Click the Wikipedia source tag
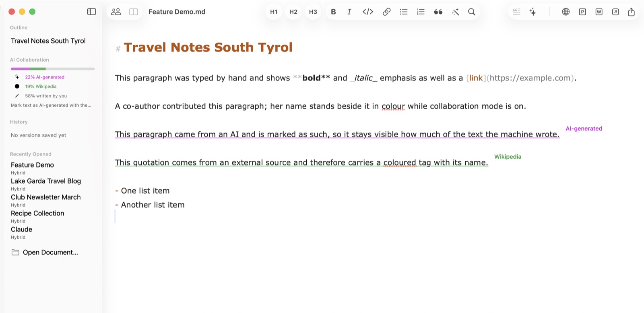Image resolution: width=644 pixels, height=313 pixels. click(x=508, y=157)
